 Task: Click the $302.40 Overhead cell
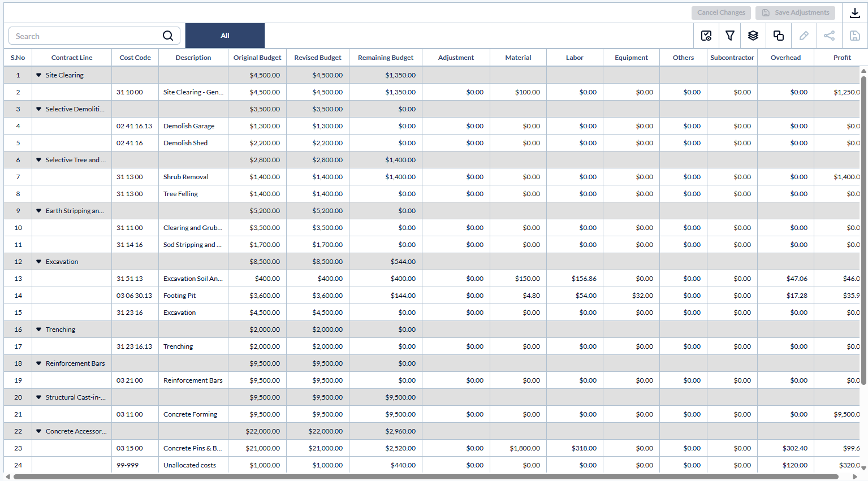point(785,448)
